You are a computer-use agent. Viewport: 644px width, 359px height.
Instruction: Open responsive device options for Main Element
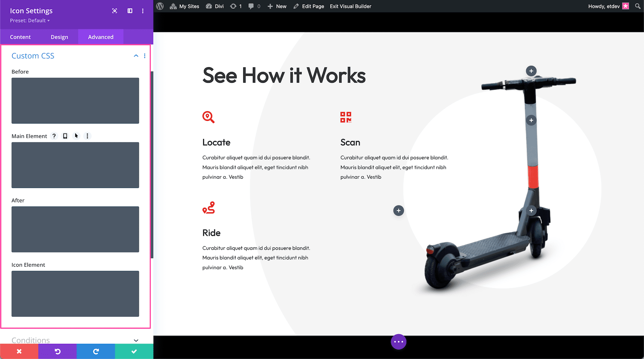point(65,136)
